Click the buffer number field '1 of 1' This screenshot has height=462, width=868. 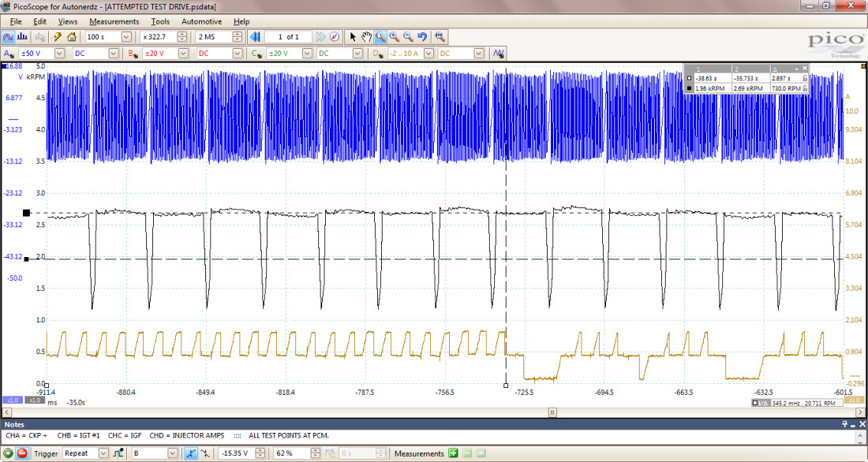click(288, 37)
